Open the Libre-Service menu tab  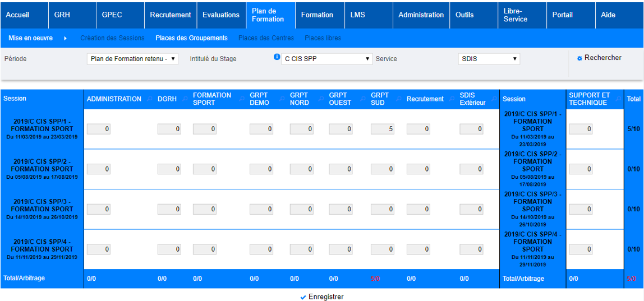point(516,15)
